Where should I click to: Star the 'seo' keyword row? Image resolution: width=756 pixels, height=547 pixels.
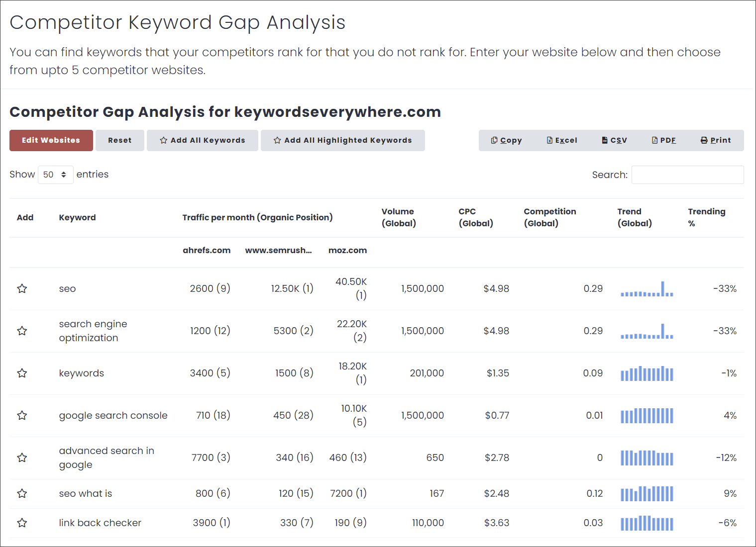pos(22,288)
